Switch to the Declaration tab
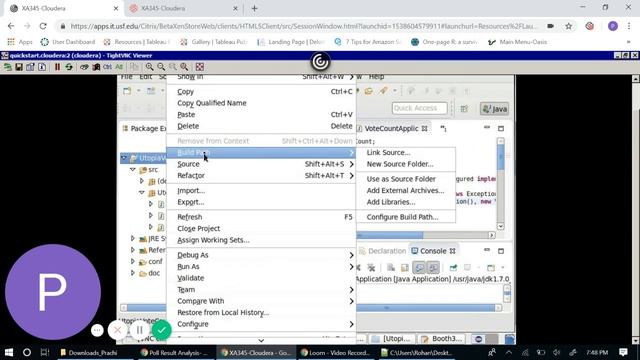Viewport: 640px width, 360px height. [x=382, y=251]
